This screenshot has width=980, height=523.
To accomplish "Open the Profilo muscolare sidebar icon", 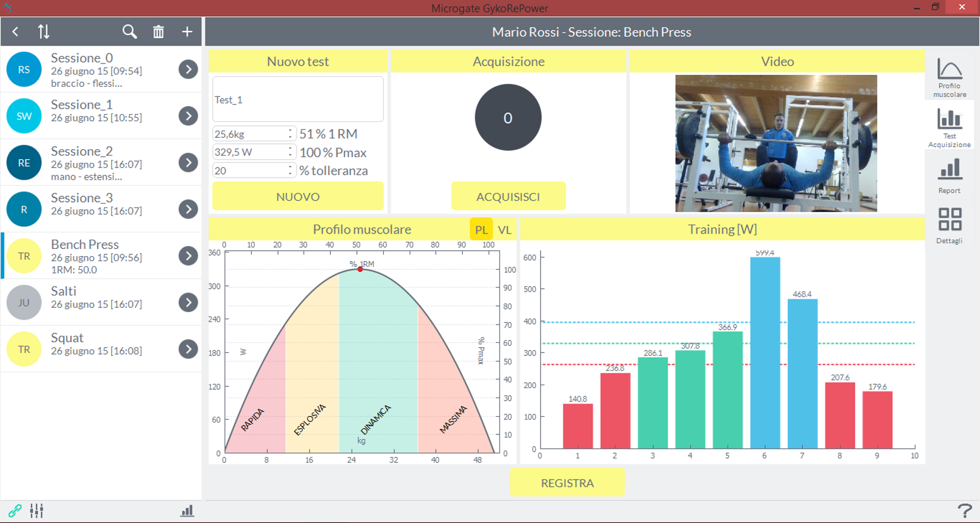I will coord(949,77).
